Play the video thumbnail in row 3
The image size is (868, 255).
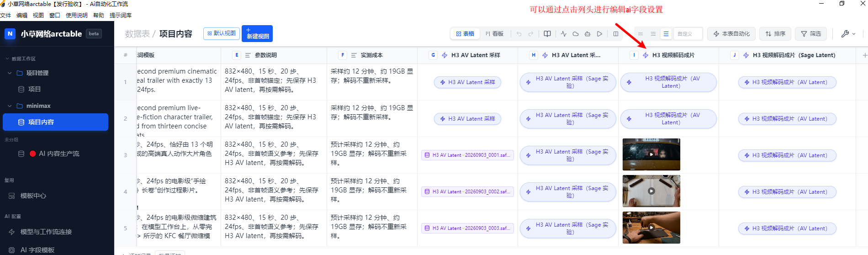click(651, 154)
